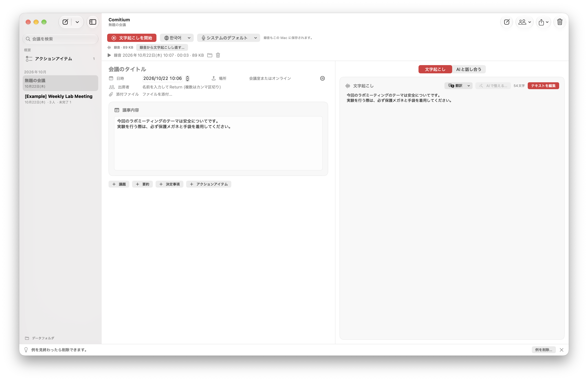Click the テキストを編集 button
This screenshot has width=588, height=381.
point(543,86)
